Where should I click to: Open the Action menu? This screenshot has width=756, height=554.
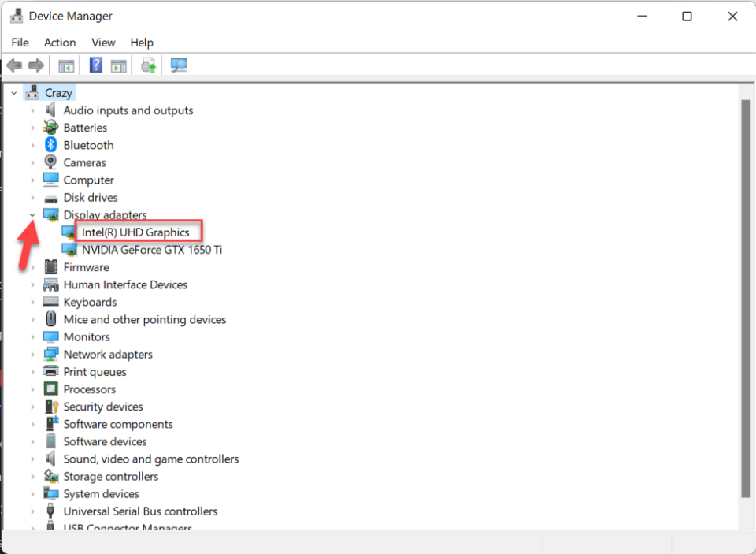pos(60,43)
